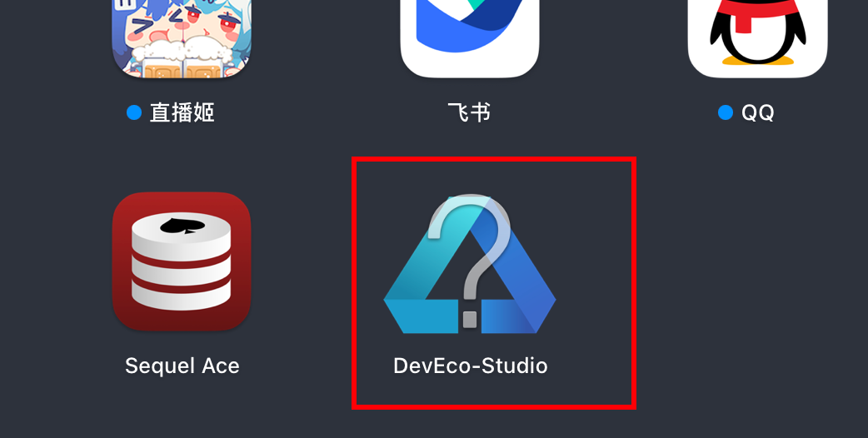
Task: Open the 直播姬 anime character icon
Action: tap(182, 37)
